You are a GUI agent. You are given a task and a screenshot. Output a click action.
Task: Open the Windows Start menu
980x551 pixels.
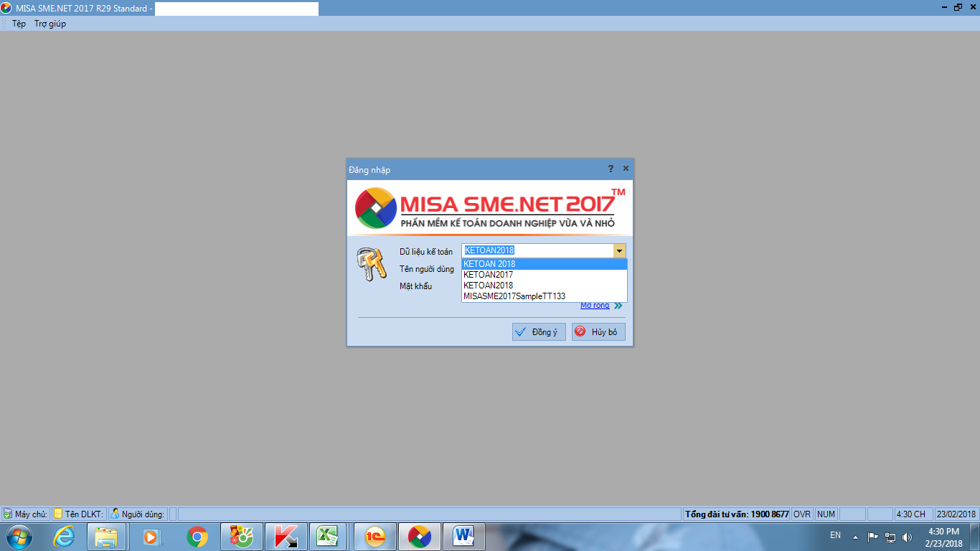click(19, 537)
